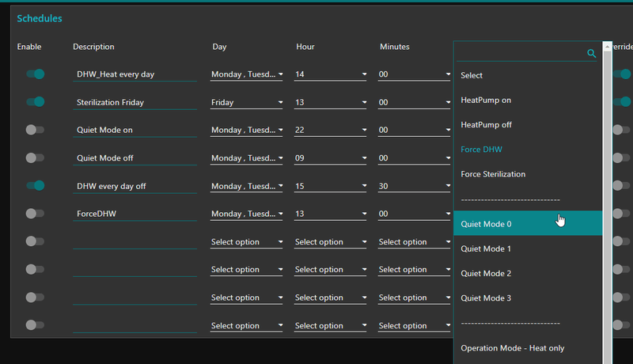Viewport: 633px width, 364px height.
Task: Enable the Quiet Mode on schedule
Action: click(x=35, y=130)
